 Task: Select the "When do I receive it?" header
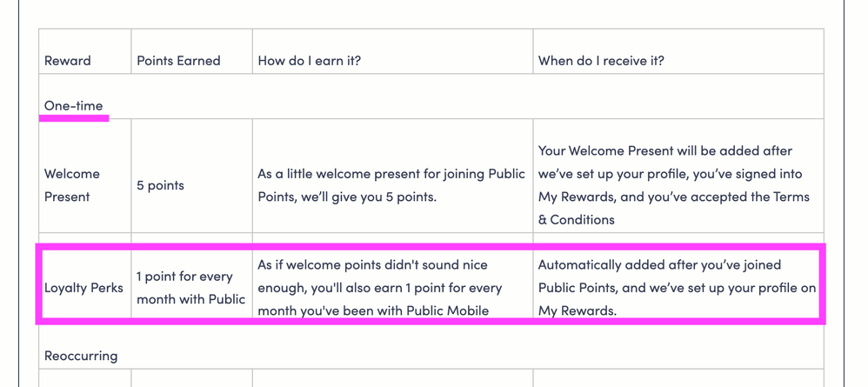click(601, 60)
